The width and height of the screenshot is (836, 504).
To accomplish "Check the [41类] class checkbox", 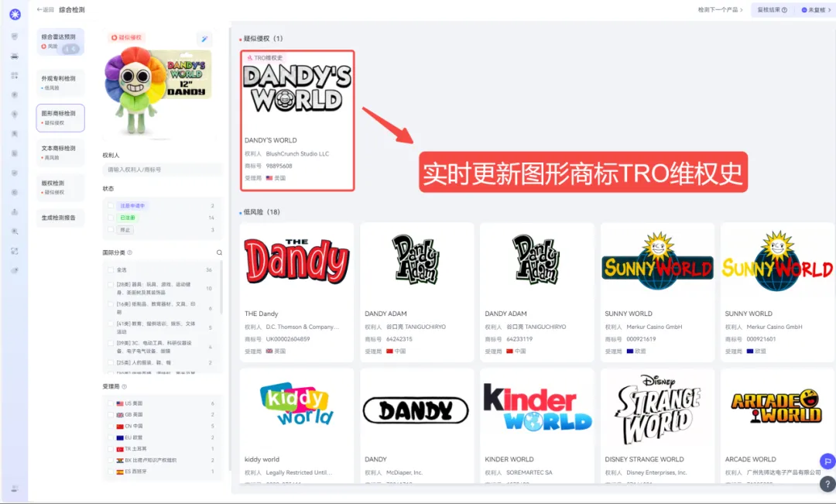I will click(111, 324).
